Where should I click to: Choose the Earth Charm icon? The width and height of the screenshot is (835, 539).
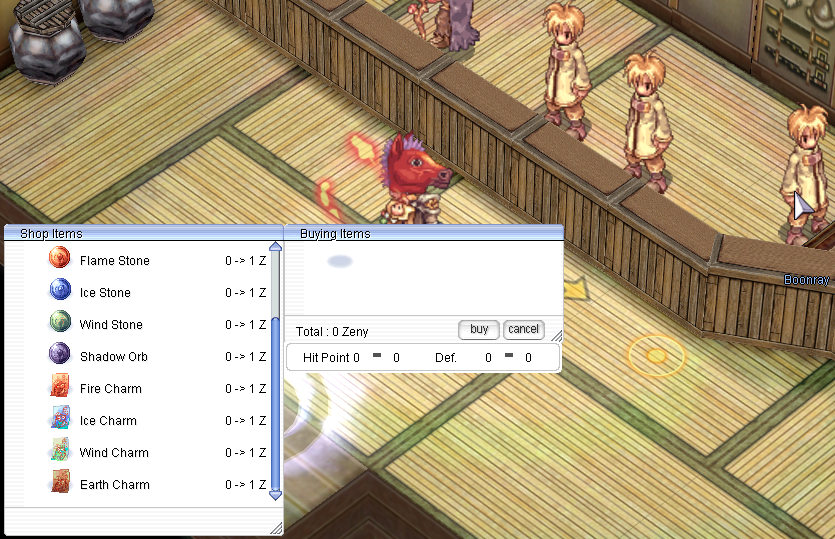coord(60,484)
